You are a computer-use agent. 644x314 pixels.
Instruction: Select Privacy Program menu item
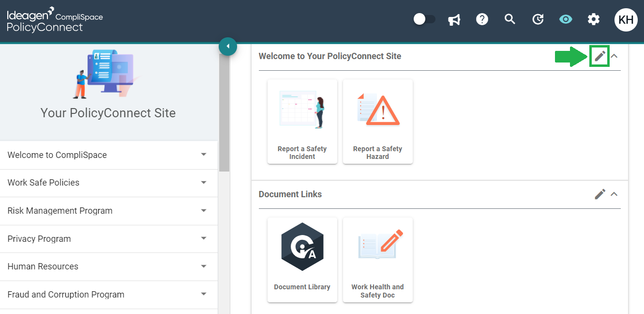109,239
